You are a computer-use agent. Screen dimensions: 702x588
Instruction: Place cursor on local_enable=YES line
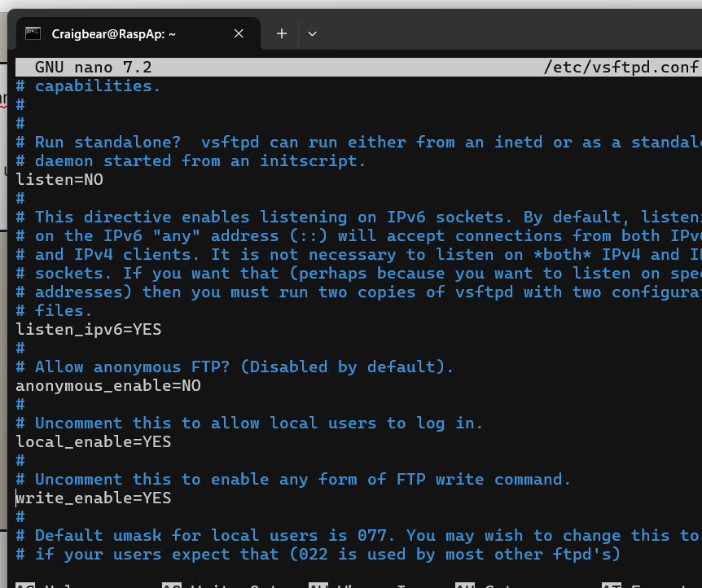pos(94,441)
